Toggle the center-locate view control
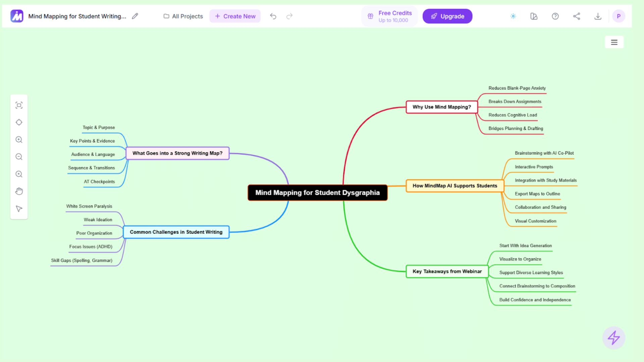The width and height of the screenshot is (644, 362). pyautogui.click(x=19, y=122)
